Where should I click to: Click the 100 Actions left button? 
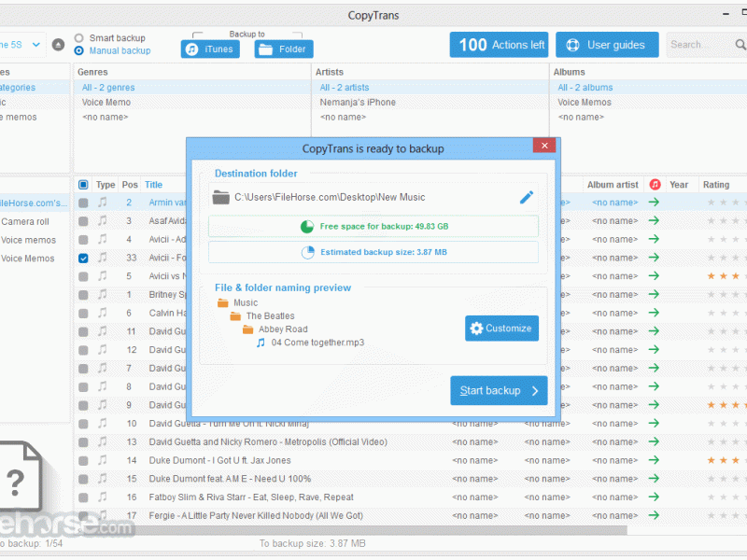499,45
